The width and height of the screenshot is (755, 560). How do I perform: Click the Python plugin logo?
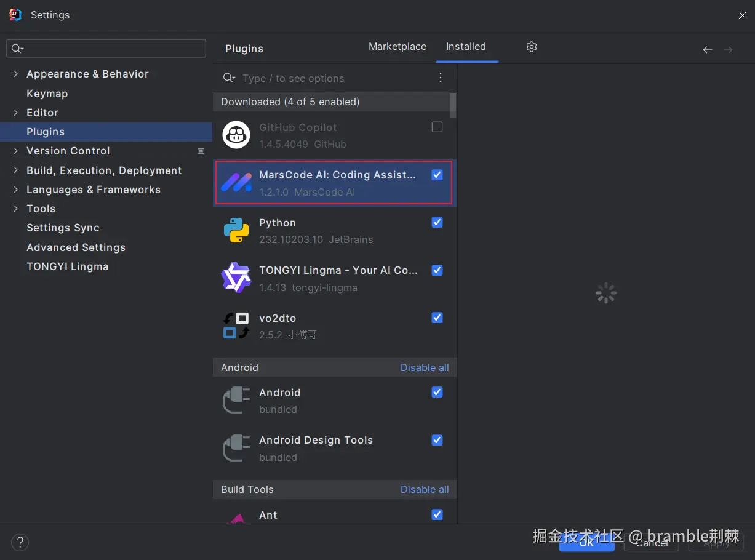pyautogui.click(x=236, y=230)
